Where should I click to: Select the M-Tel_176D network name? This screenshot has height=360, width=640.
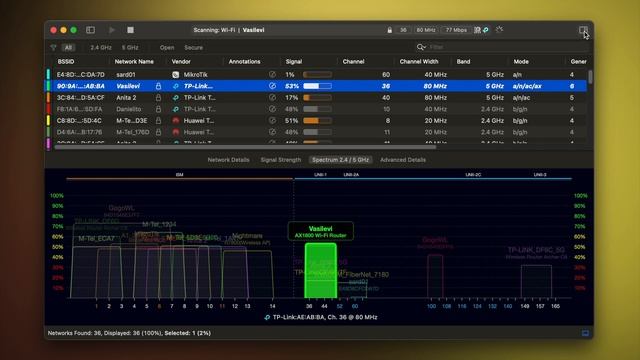tap(133, 132)
